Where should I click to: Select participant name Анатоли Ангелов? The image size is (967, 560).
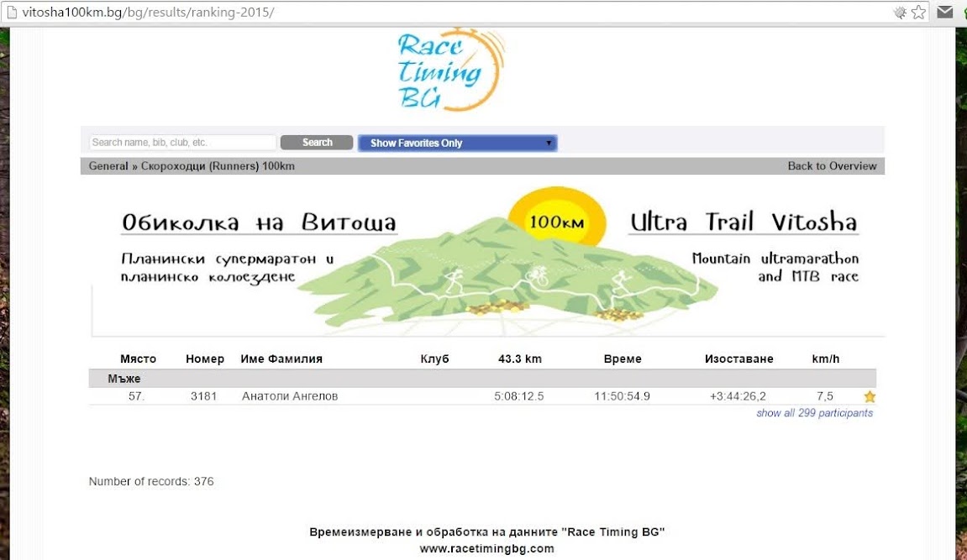290,396
